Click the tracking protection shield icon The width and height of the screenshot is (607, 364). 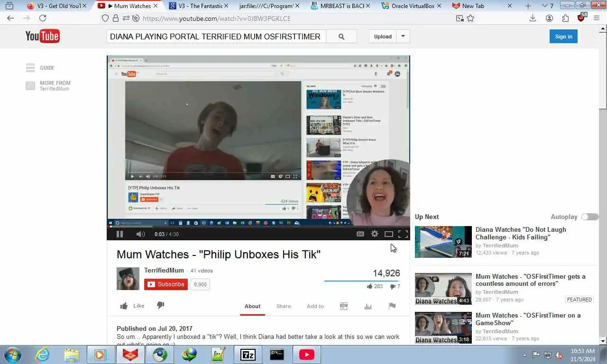pyautogui.click(x=105, y=18)
